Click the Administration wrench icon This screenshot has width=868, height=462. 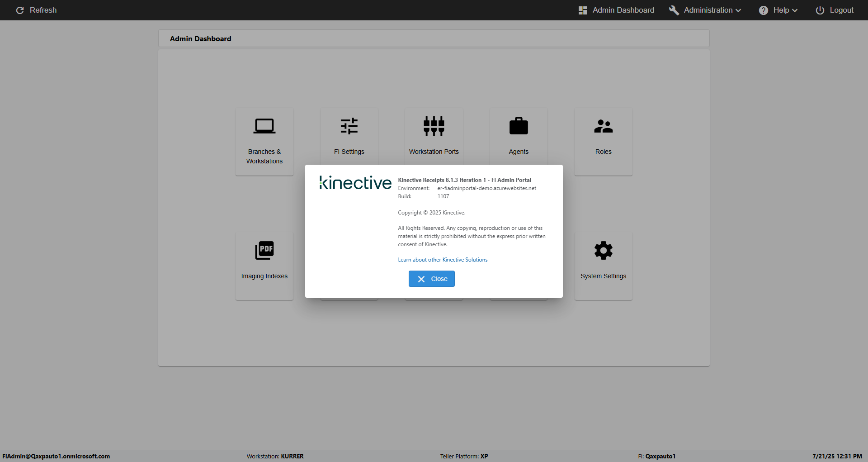674,10
